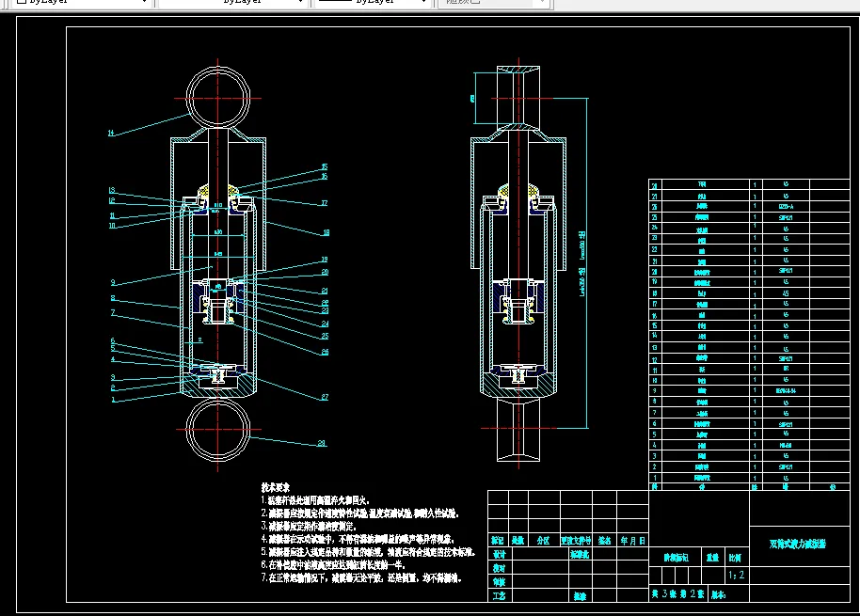860x616 pixels.
Task: Select balloon number 25 on the right side leaders
Action: pos(325,337)
